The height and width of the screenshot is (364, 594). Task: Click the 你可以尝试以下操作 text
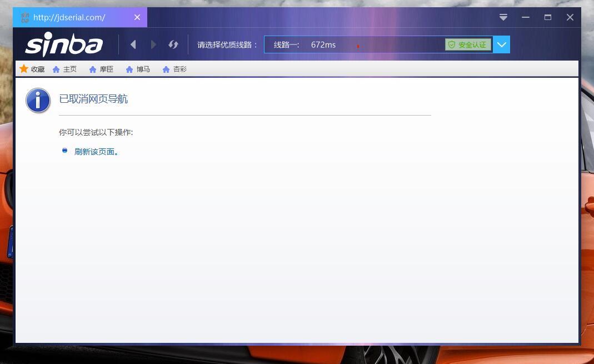pos(96,132)
